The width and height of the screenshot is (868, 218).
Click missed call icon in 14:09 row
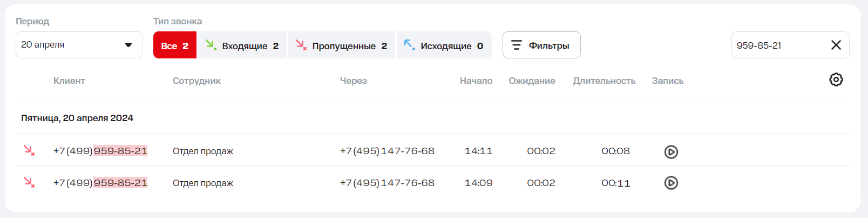click(29, 182)
